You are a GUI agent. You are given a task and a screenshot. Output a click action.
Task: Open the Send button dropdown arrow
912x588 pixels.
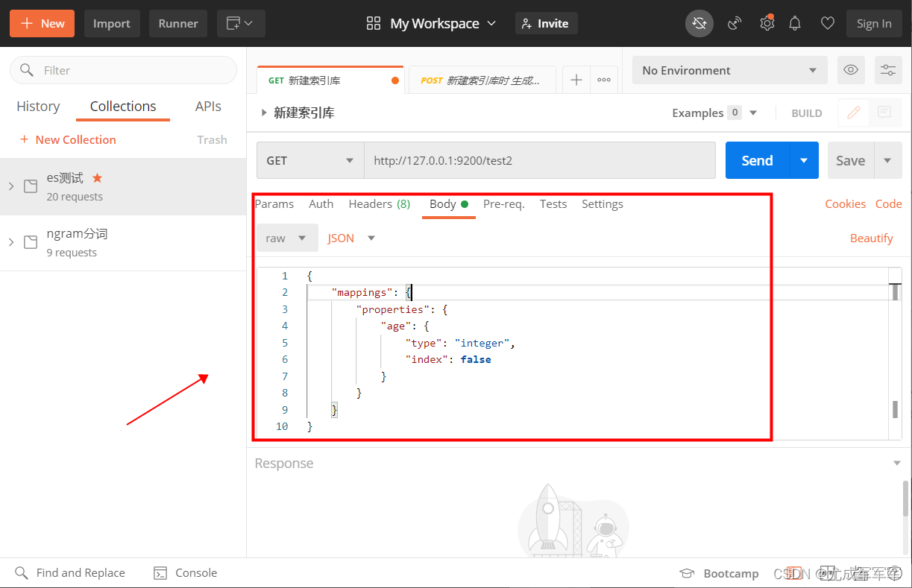click(804, 160)
